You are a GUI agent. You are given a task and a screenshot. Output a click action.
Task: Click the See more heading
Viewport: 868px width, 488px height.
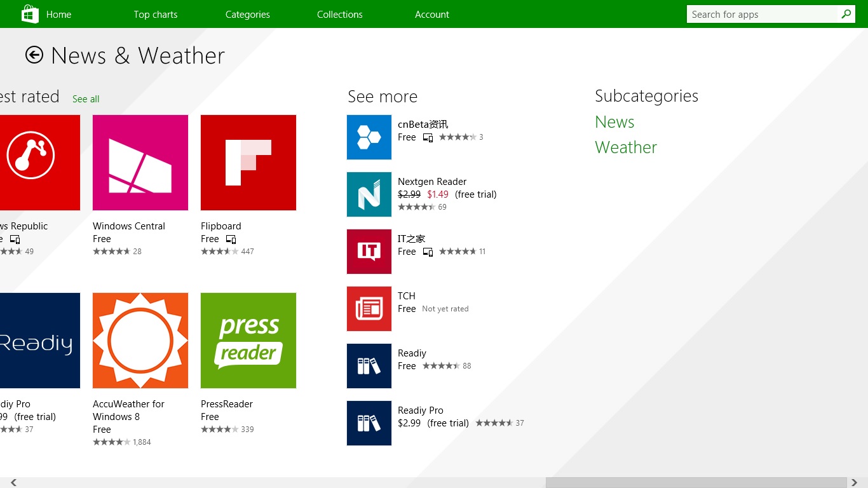(x=383, y=97)
